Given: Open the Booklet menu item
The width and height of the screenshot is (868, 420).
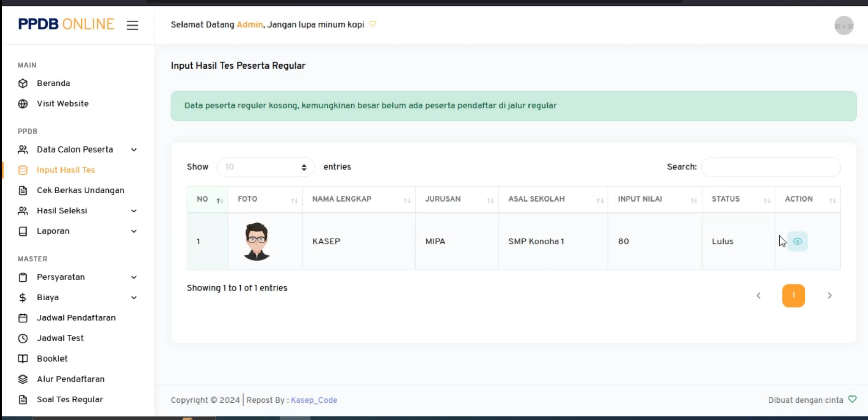Looking at the screenshot, I should point(52,358).
